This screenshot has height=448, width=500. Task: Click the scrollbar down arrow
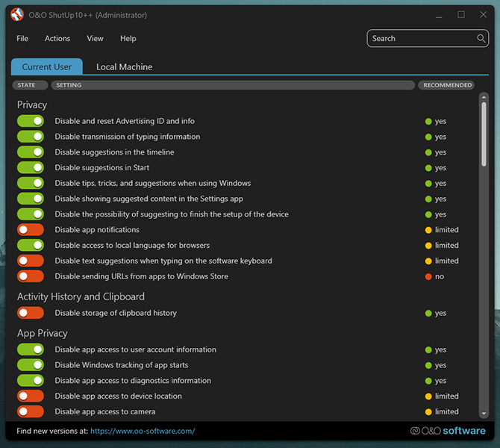click(x=484, y=414)
